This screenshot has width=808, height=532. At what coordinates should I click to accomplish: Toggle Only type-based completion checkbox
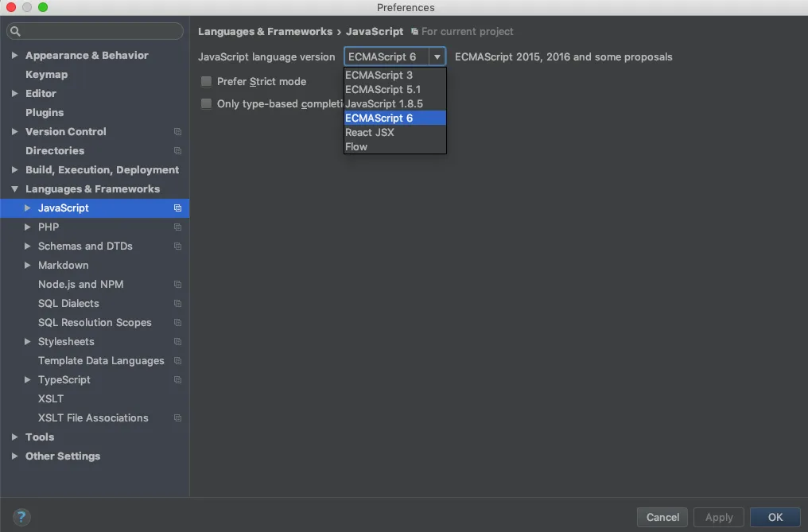[x=207, y=104]
